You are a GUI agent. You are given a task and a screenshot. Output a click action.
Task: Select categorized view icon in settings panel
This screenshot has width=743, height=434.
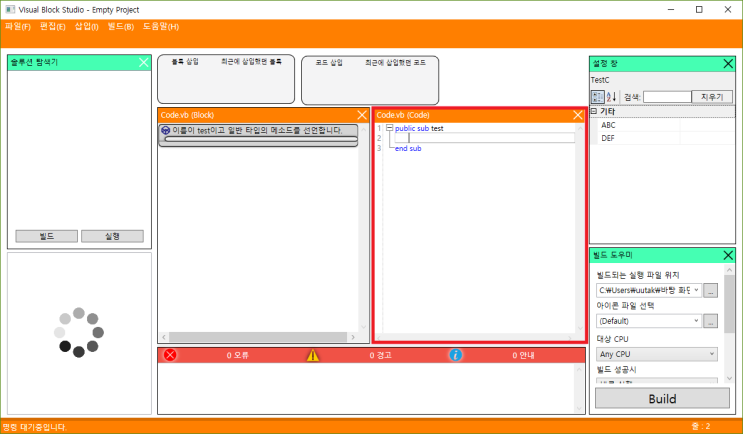(598, 97)
